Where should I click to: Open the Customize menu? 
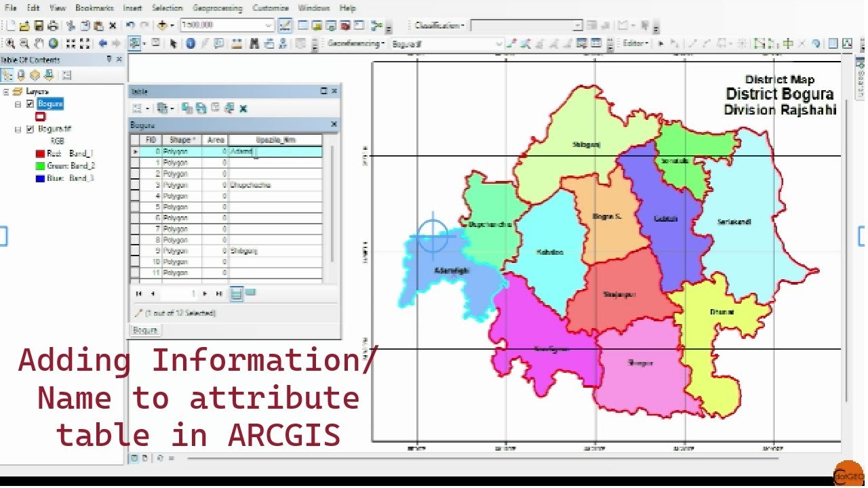pyautogui.click(x=270, y=8)
